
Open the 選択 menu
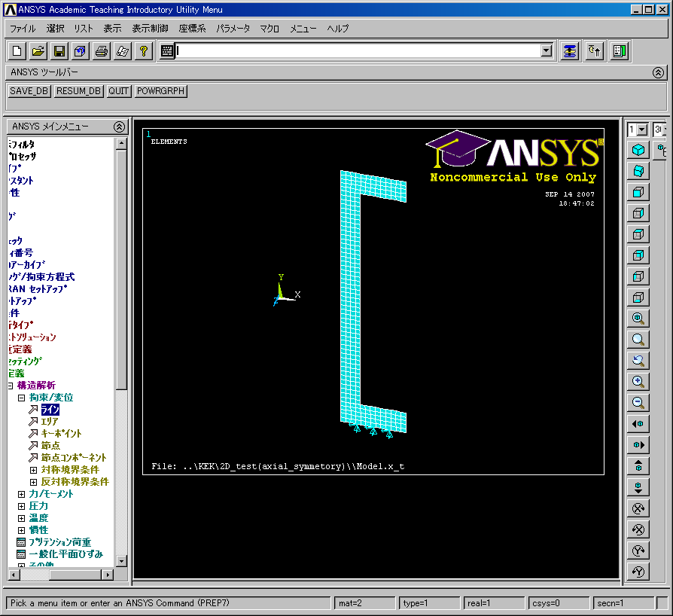click(x=56, y=29)
